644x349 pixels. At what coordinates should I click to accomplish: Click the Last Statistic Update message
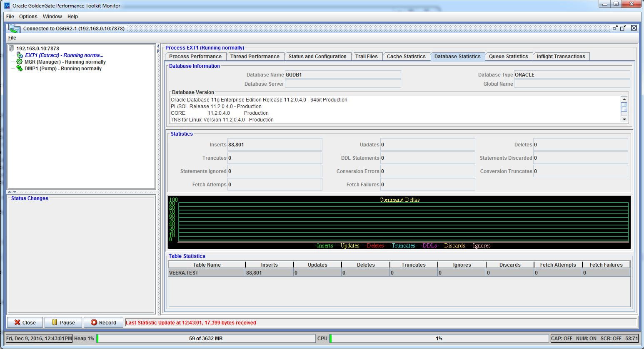[191, 323]
